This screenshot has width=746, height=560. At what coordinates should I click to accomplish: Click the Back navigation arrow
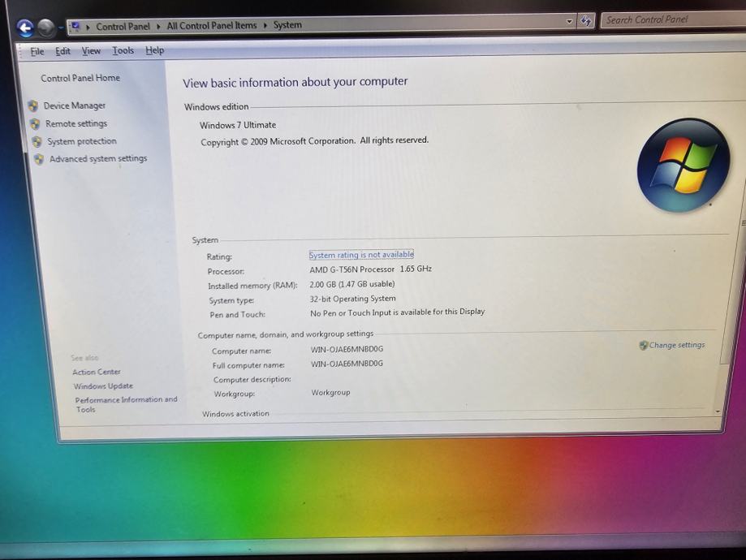tap(25, 28)
